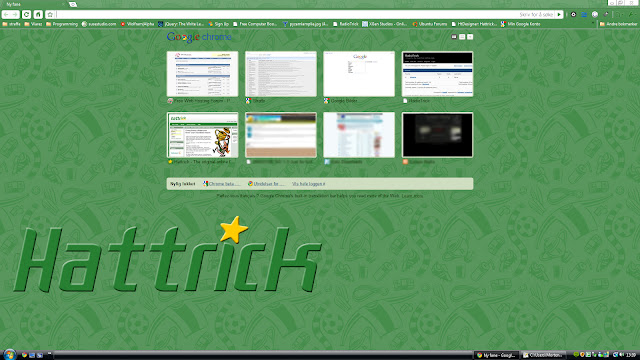Open the jQuery bookmark

[x=181, y=24]
